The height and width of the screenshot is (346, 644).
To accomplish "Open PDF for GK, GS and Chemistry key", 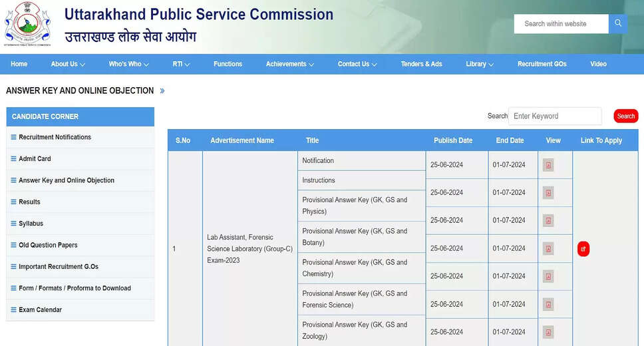I will pos(548,277).
